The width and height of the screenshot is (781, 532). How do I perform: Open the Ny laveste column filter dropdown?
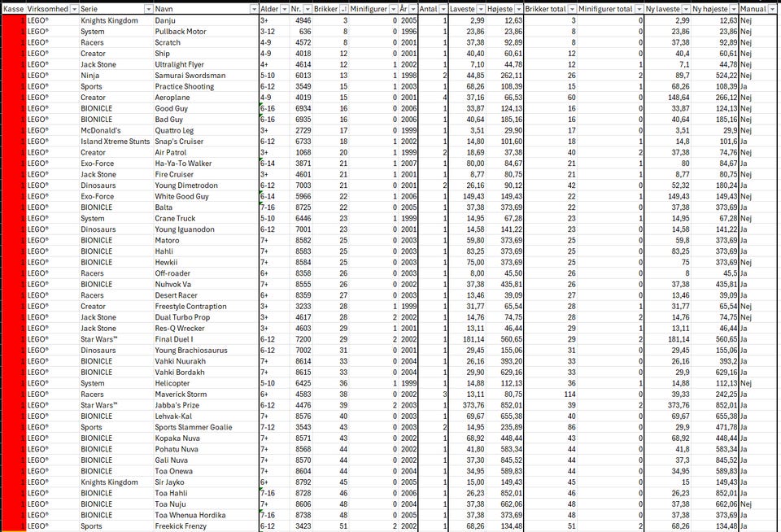[686, 9]
